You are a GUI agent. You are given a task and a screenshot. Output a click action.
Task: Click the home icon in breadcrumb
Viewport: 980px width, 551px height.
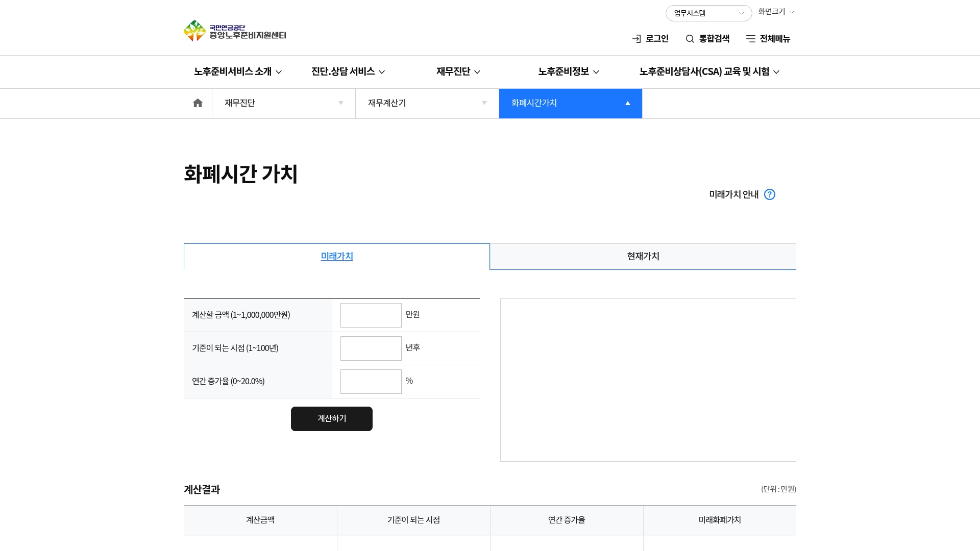tap(198, 104)
